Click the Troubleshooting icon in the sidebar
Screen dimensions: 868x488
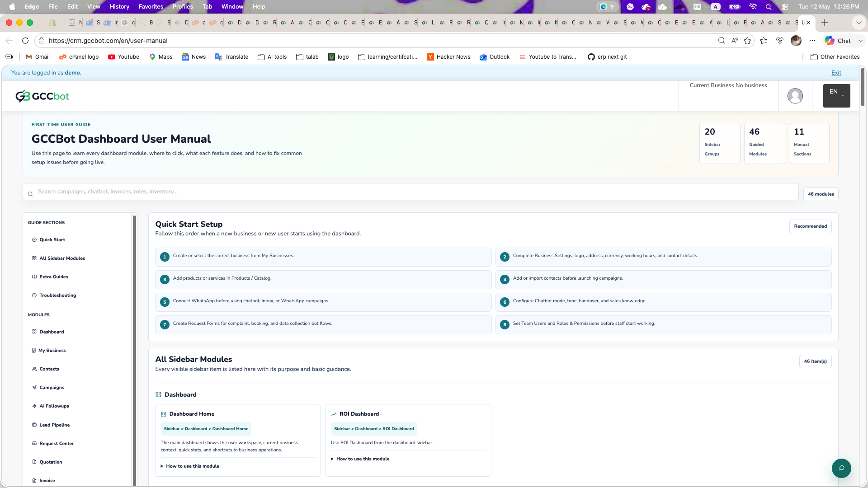click(34, 295)
